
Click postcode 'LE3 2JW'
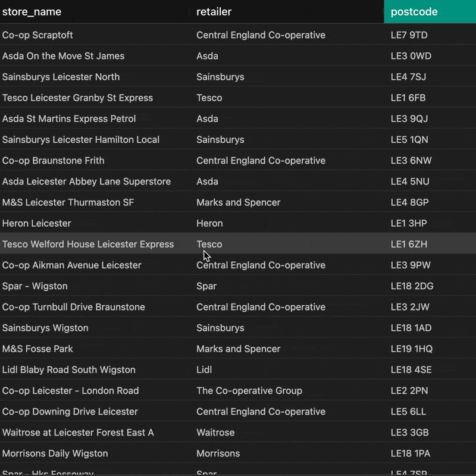pos(410,307)
